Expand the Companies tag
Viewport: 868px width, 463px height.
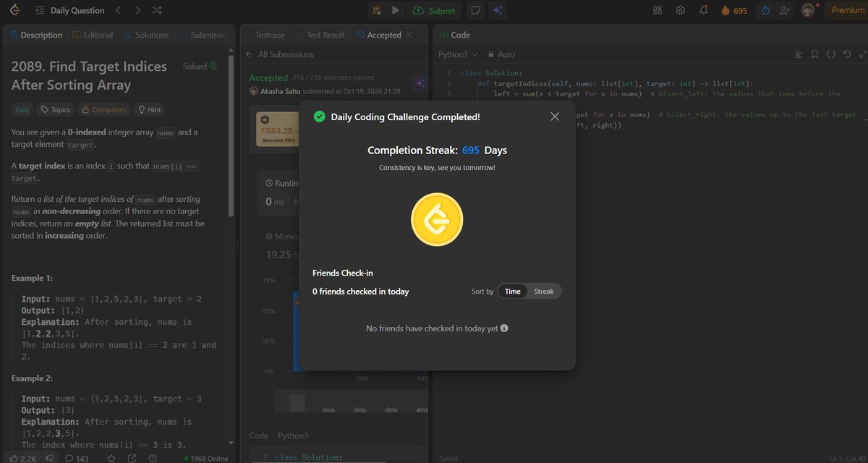(105, 110)
